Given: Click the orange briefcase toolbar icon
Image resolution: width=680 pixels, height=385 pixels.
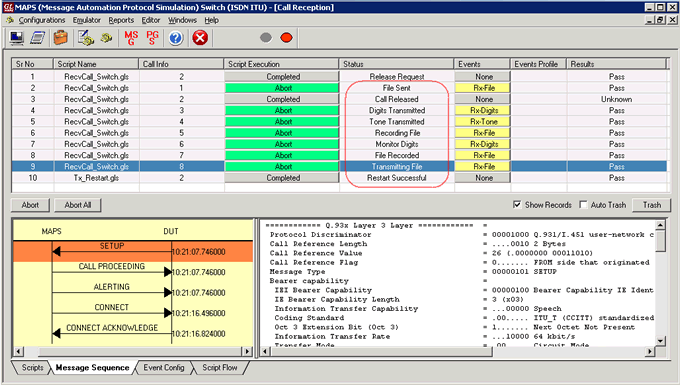Looking at the screenshot, I should pos(61,38).
